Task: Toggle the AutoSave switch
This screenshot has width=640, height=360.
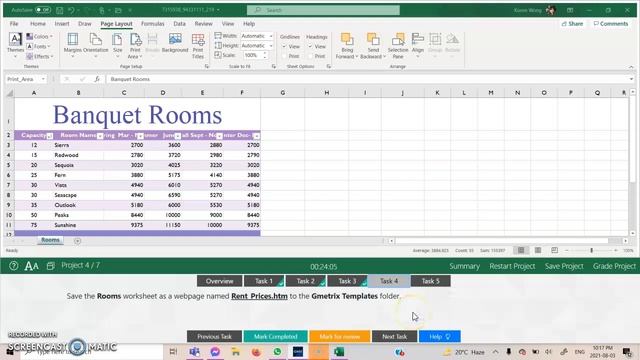Action: point(42,10)
